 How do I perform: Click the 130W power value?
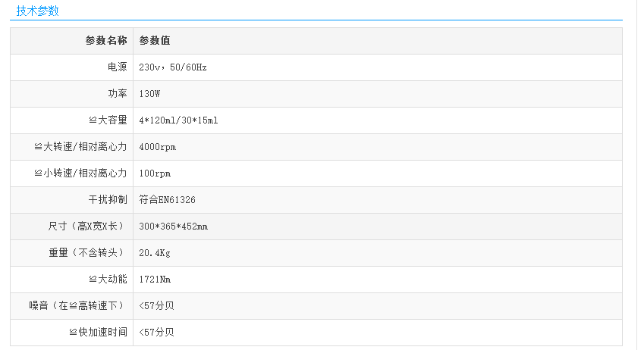pyautogui.click(x=150, y=94)
